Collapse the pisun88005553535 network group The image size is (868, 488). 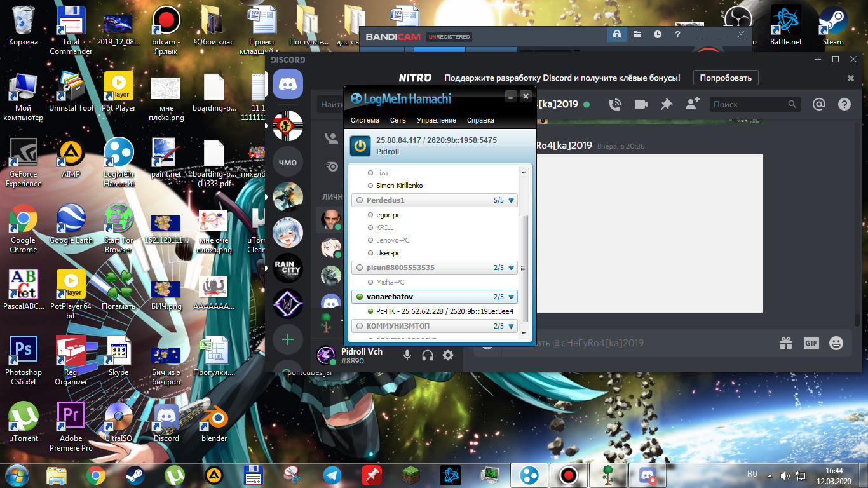[x=512, y=268]
